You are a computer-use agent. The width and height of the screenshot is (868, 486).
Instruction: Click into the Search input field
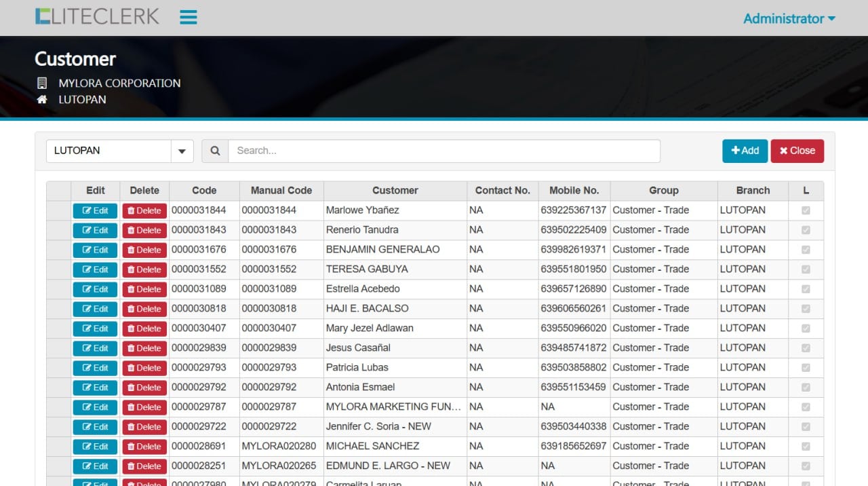(443, 151)
